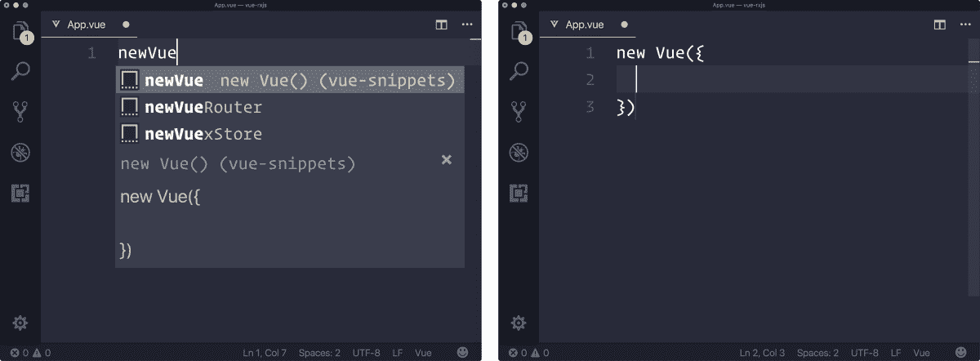Screen dimensions: 980x361
Task: Open Search in left window activity bar
Action: click(x=20, y=72)
